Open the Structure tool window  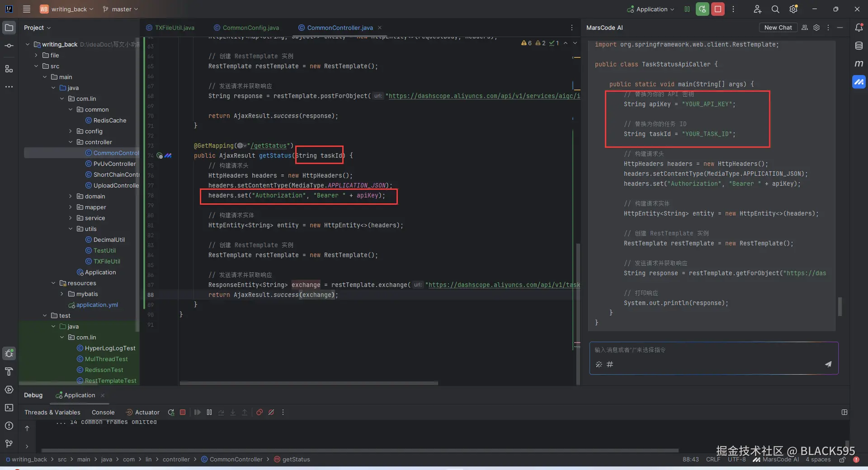[9, 69]
